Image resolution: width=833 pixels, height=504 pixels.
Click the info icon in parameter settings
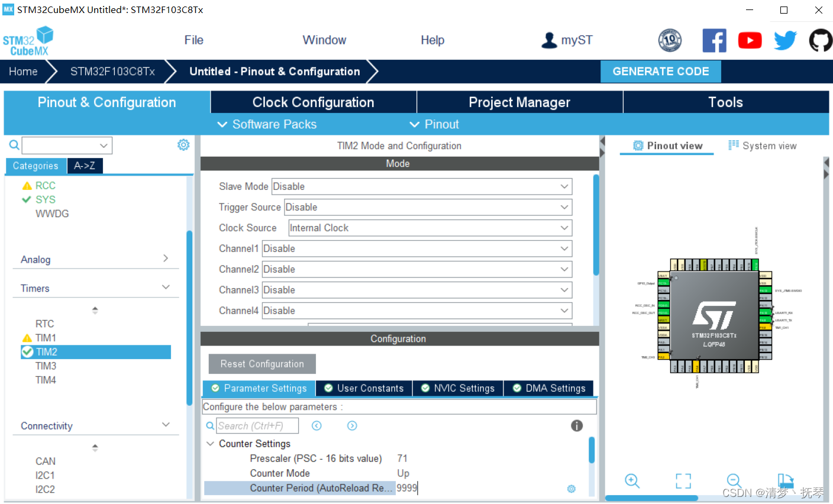(x=577, y=425)
